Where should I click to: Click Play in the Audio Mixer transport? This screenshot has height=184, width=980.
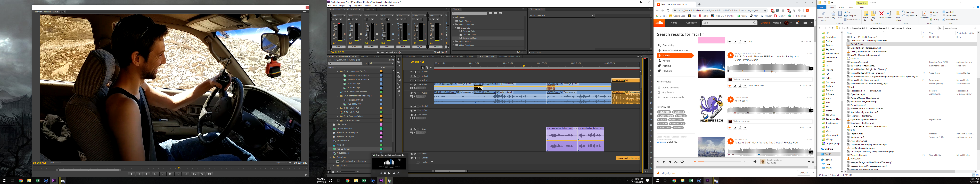(x=387, y=53)
